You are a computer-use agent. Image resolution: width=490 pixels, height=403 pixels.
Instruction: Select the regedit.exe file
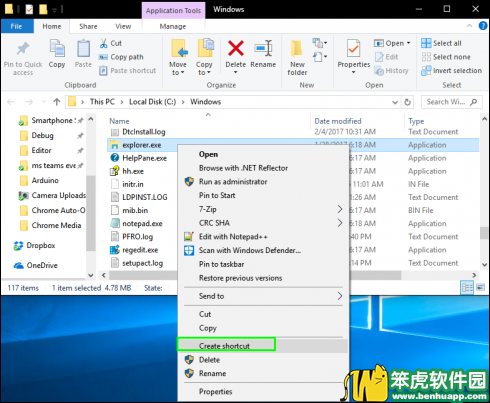[x=140, y=250]
